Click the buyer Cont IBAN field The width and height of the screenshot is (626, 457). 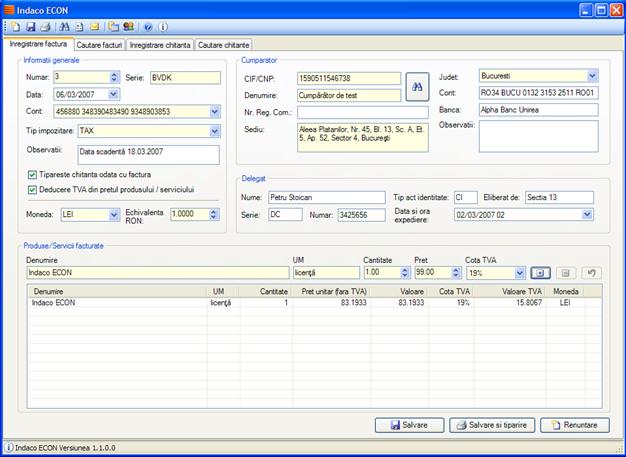click(538, 93)
